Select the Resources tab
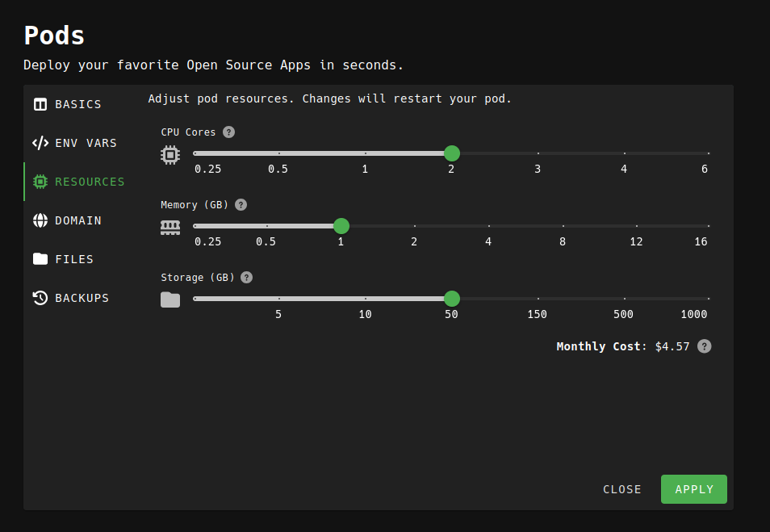This screenshot has height=532, width=770. (x=90, y=182)
